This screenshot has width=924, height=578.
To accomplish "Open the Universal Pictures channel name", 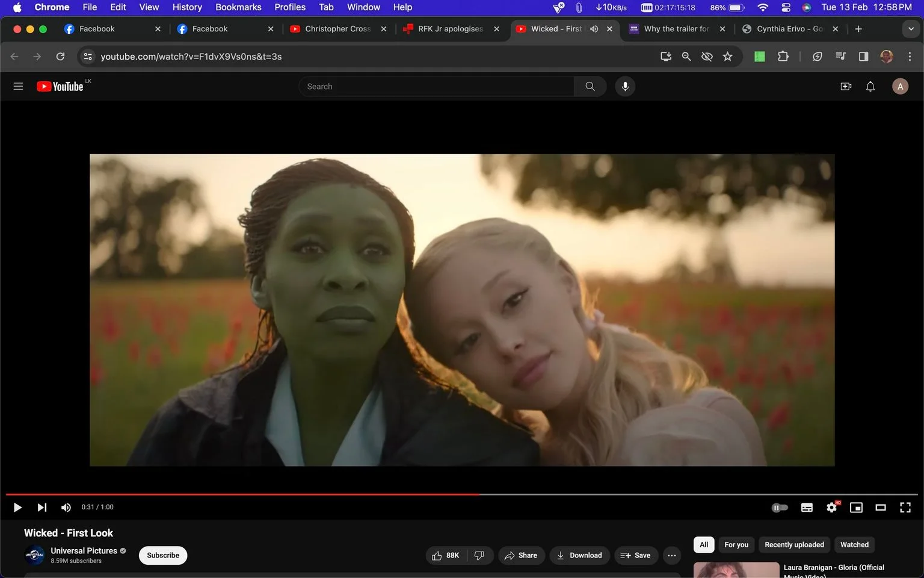I will point(84,550).
